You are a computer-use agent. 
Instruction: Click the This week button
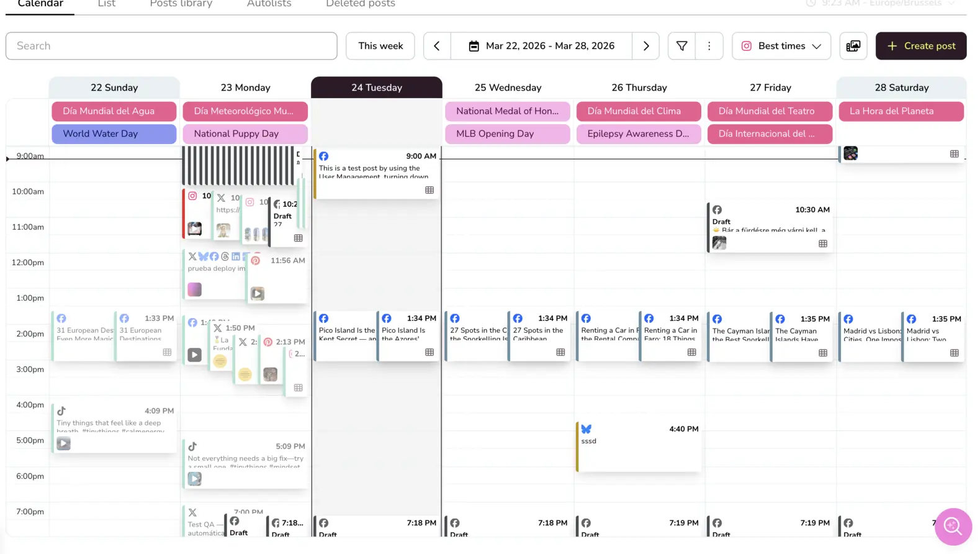(380, 46)
